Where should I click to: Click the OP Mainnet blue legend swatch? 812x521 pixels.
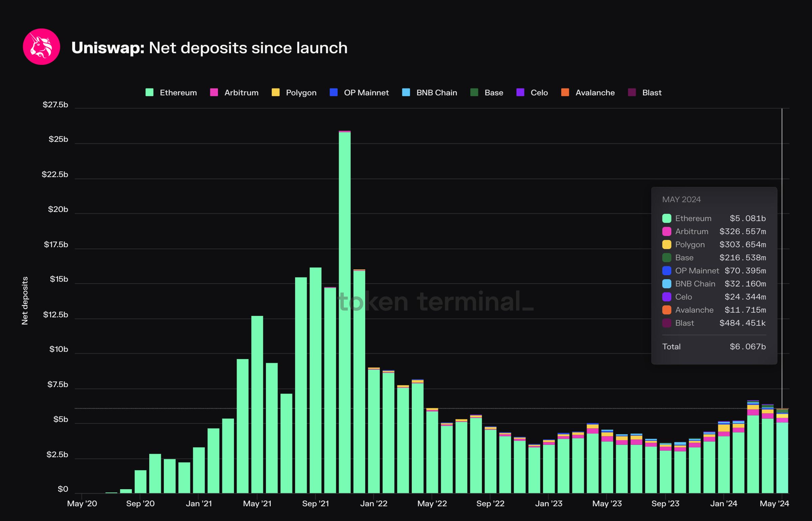click(333, 92)
